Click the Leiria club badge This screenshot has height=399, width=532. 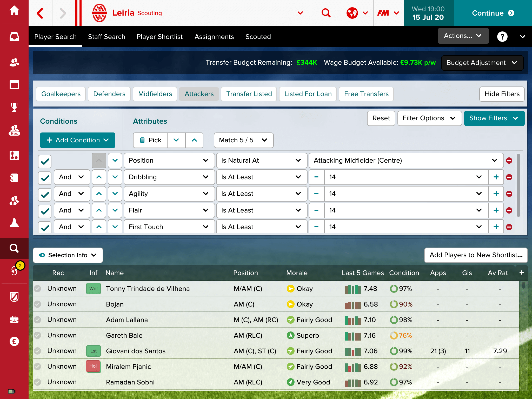click(99, 13)
